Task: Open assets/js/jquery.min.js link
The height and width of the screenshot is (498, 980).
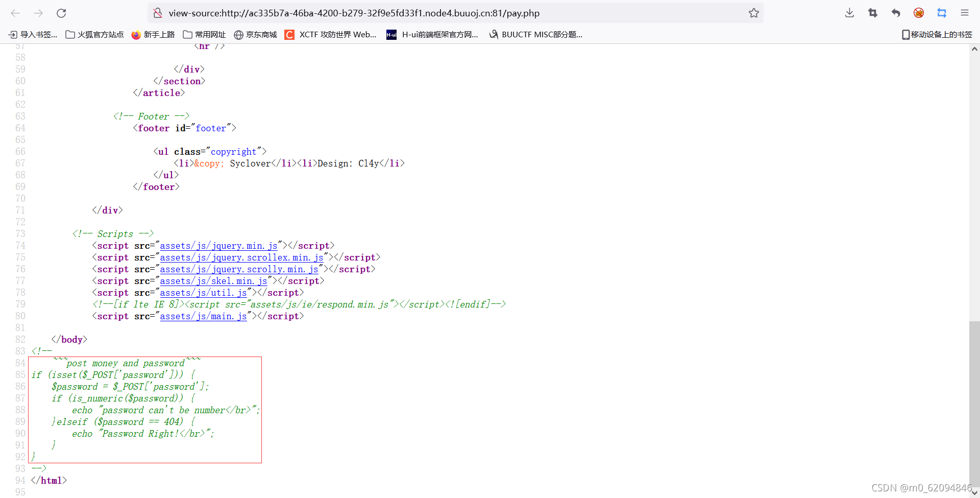Action: click(x=218, y=246)
